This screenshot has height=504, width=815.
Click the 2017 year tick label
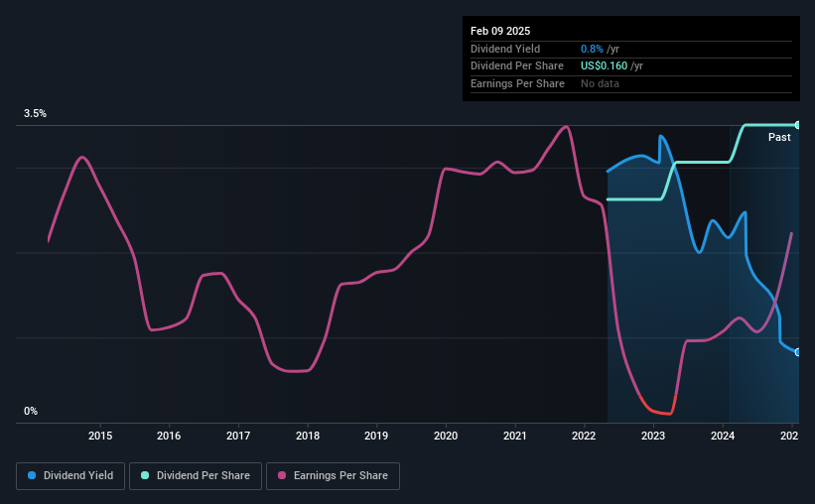(238, 436)
